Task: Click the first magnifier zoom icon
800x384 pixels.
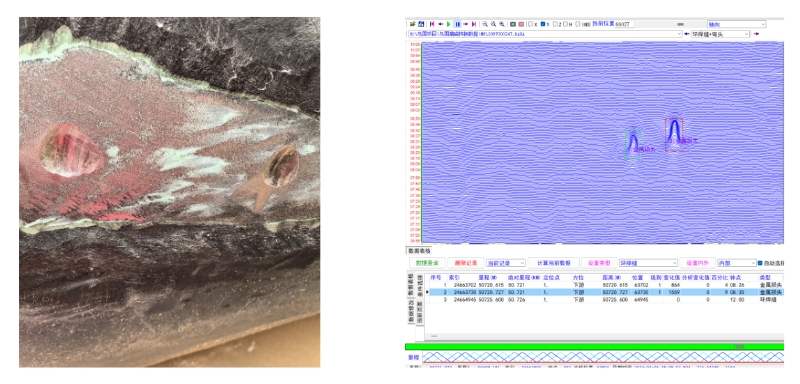Action: (x=485, y=24)
